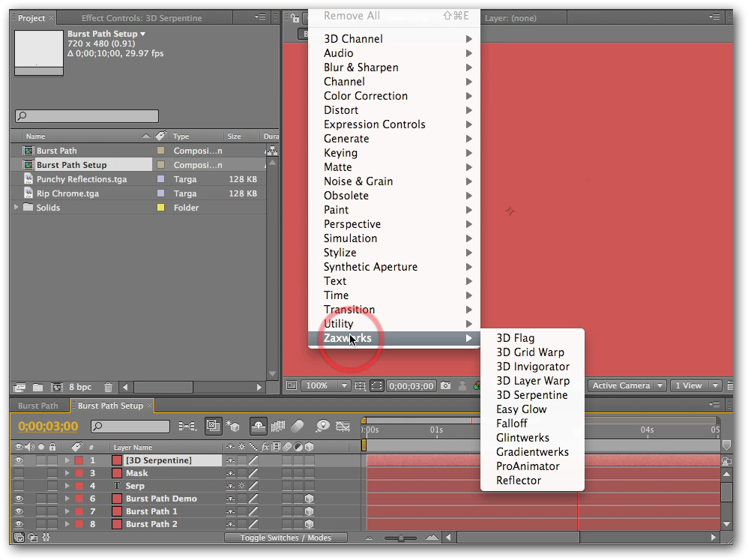This screenshot has height=560, width=748.
Task: Enable Frame Blending icon in timeline toolbar
Action: pyautogui.click(x=277, y=426)
